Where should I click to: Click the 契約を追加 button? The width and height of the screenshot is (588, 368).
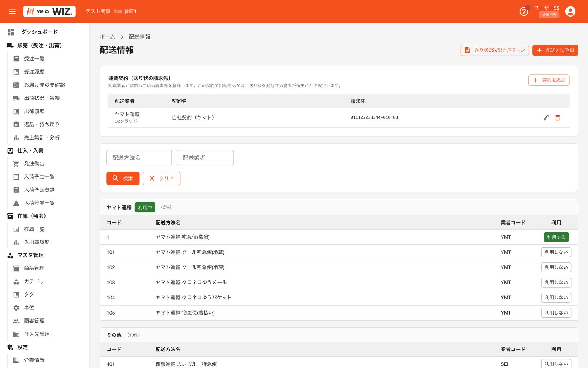coord(549,80)
